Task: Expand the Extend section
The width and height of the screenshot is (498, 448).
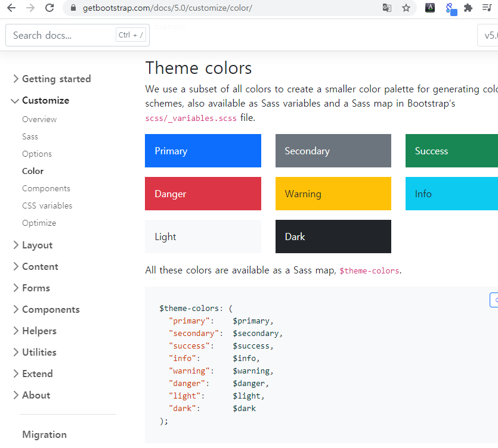Action: 33,374
